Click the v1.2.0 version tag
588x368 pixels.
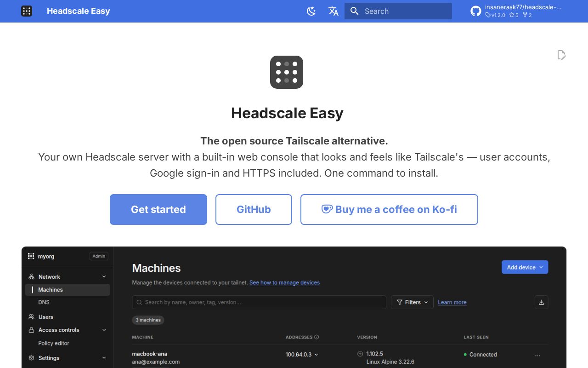(495, 15)
